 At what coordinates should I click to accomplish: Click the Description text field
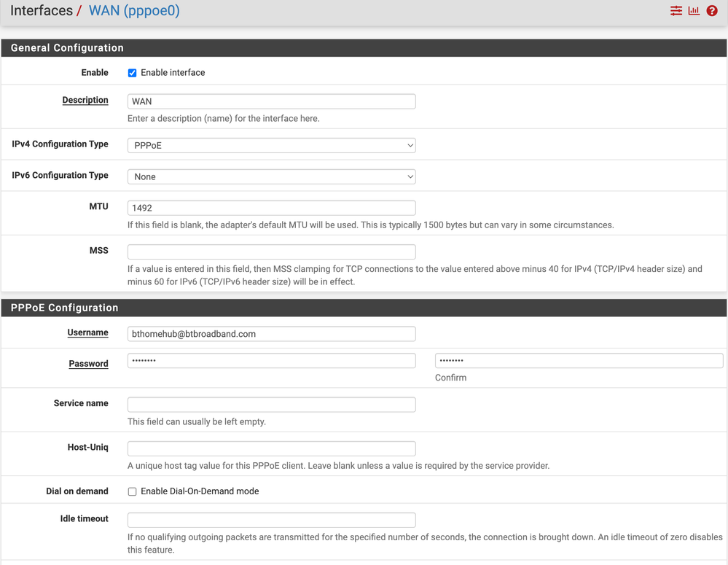(x=271, y=101)
